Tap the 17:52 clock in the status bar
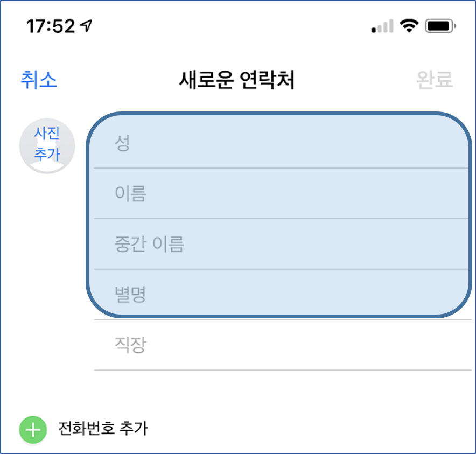 pyautogui.click(x=51, y=26)
